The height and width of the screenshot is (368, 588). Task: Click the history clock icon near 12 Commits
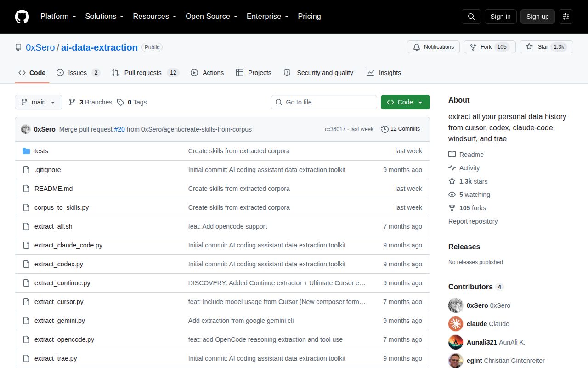pos(385,129)
